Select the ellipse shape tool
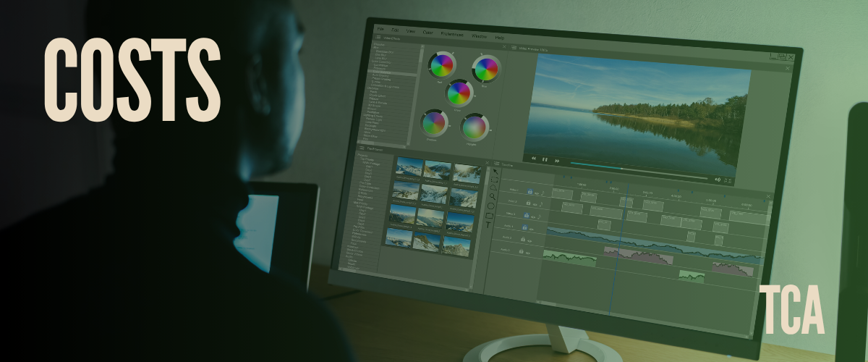868x362 pixels. click(491, 206)
